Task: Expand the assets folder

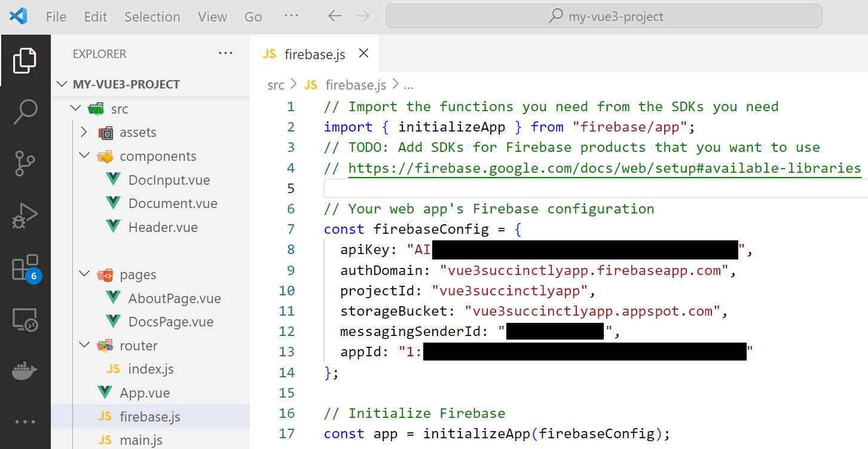Action: coord(84,132)
